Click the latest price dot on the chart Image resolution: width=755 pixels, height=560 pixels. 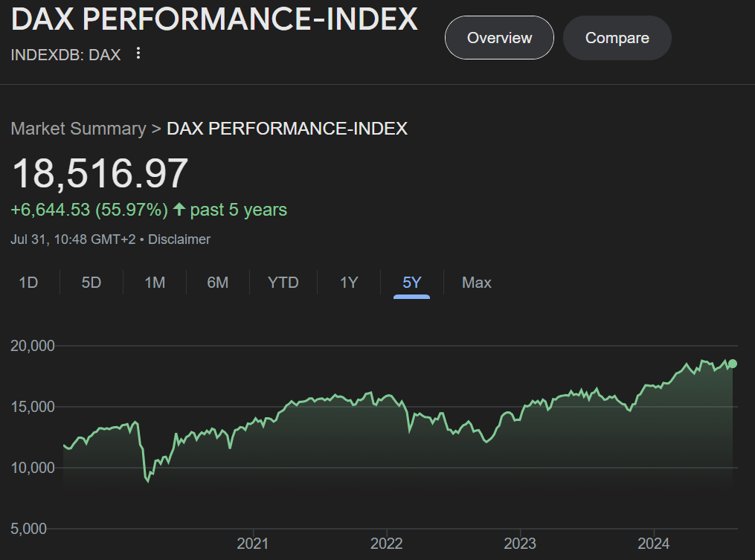pyautogui.click(x=731, y=363)
